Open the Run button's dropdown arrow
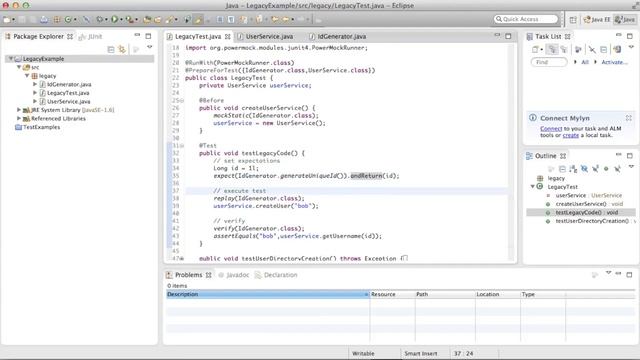 [121, 20]
